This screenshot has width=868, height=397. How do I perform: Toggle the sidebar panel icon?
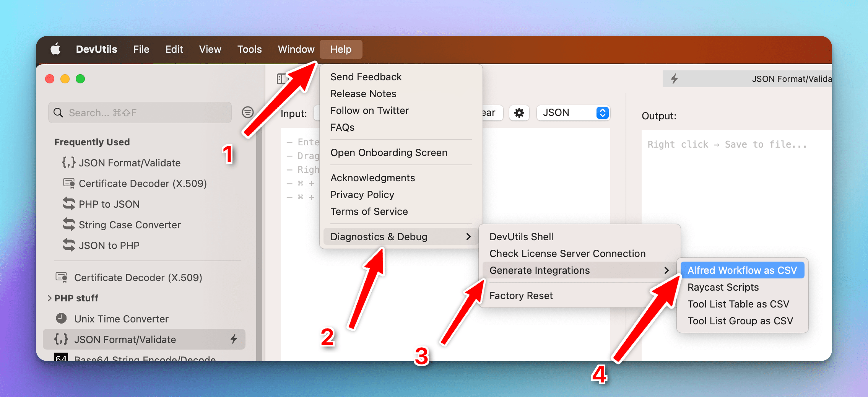coord(281,79)
